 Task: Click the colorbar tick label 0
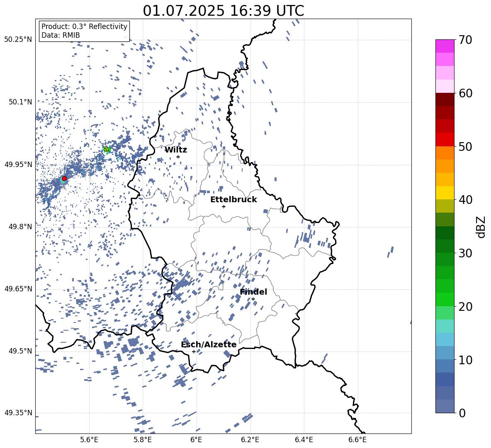tap(462, 413)
